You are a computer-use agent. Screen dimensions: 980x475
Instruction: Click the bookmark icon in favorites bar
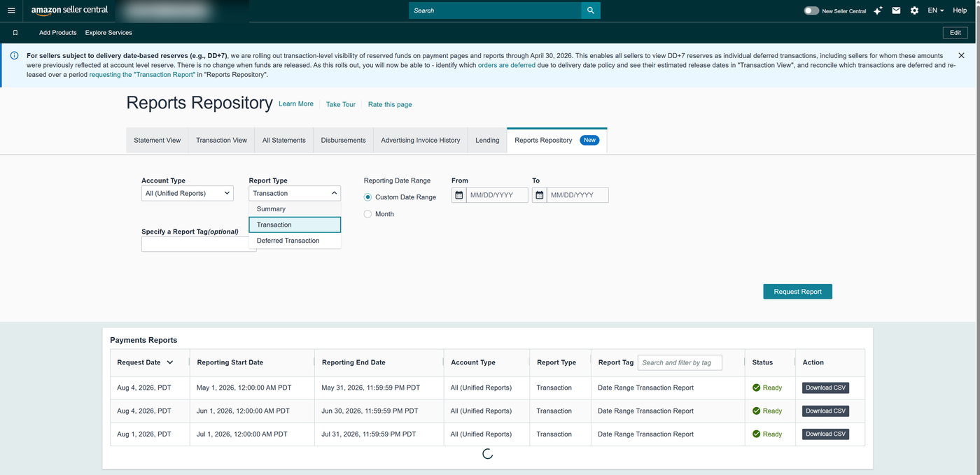point(15,33)
